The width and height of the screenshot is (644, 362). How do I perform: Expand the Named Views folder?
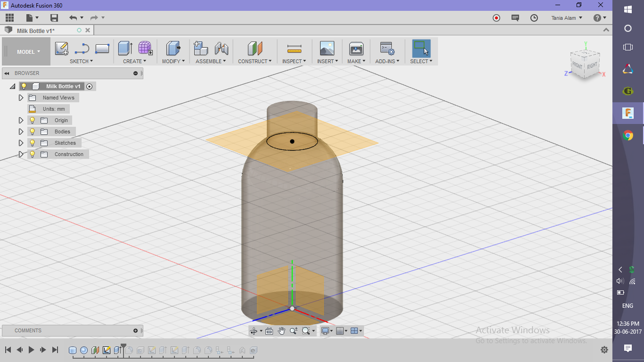click(21, 98)
